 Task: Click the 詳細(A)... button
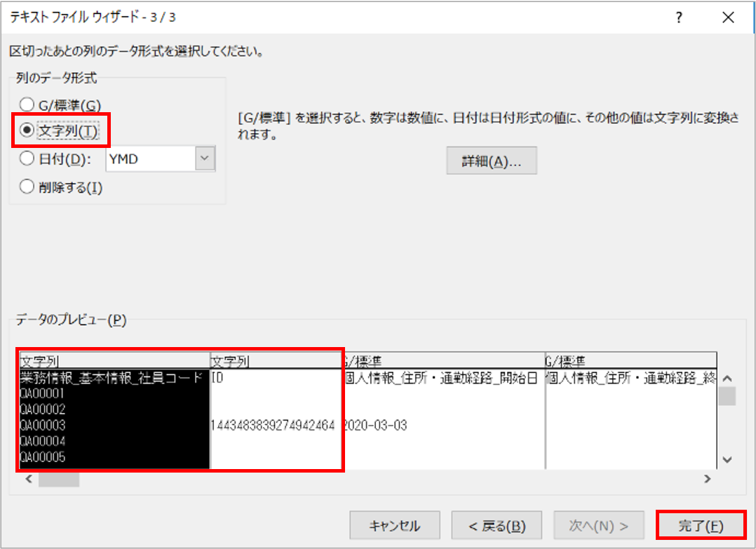[x=492, y=161]
